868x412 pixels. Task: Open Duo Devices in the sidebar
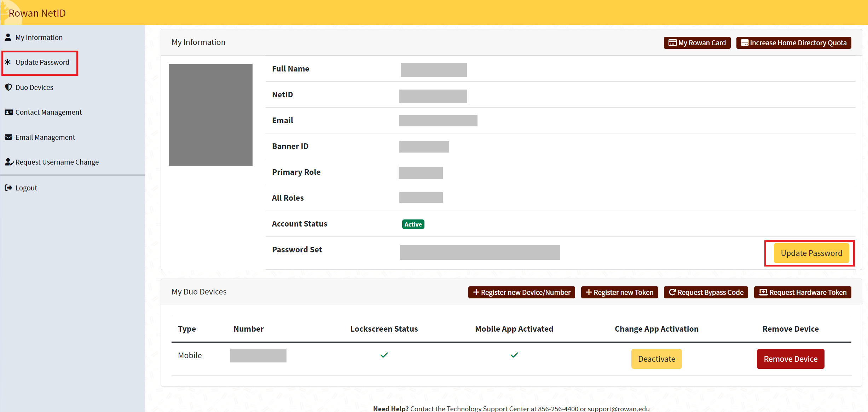click(34, 87)
